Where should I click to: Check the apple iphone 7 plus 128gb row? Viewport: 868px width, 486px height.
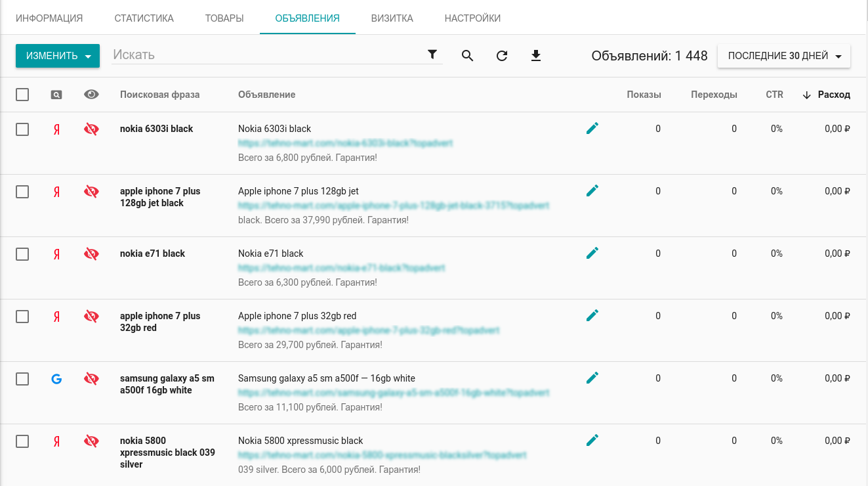[x=22, y=192]
